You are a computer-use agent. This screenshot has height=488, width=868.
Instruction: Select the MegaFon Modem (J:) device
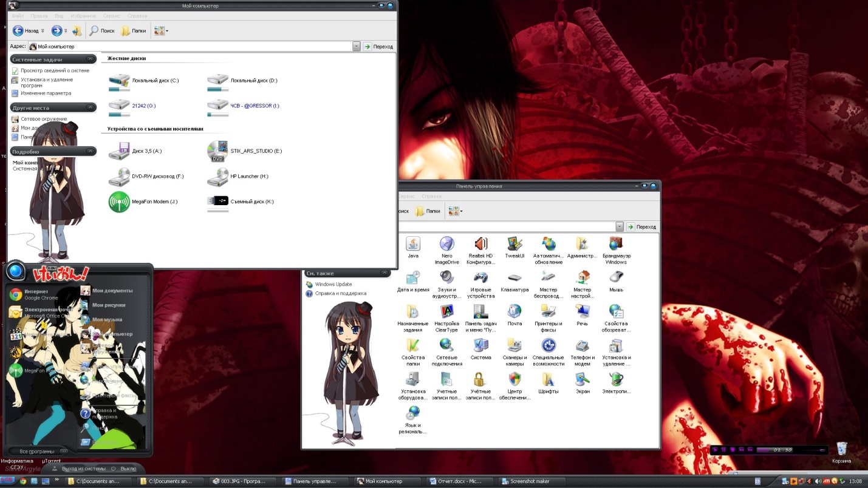(143, 202)
